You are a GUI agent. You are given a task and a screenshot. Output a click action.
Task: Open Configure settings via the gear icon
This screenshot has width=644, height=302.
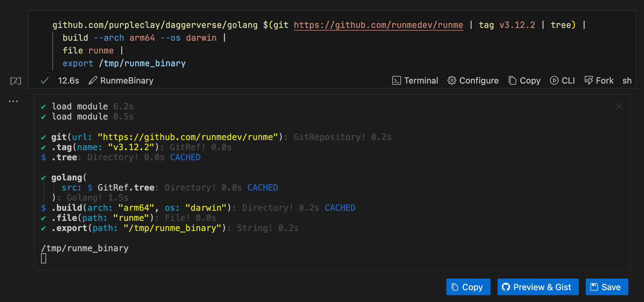[452, 81]
